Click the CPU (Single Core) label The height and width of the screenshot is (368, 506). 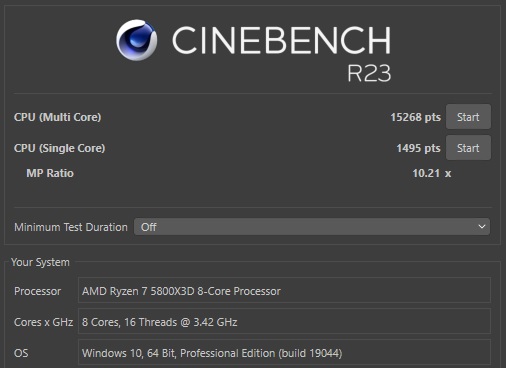pos(59,148)
